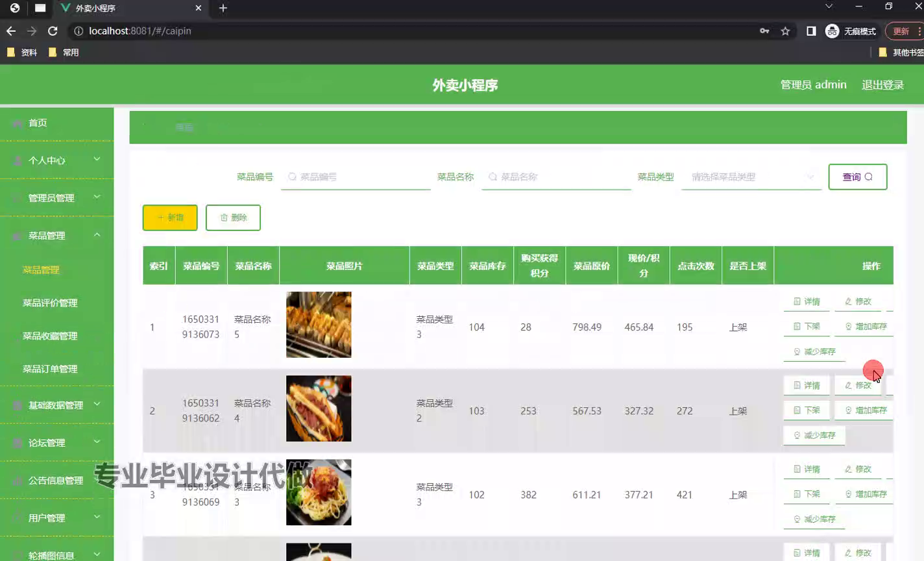924x561 pixels.
Task: View site information icon in address bar
Action: pos(79,31)
